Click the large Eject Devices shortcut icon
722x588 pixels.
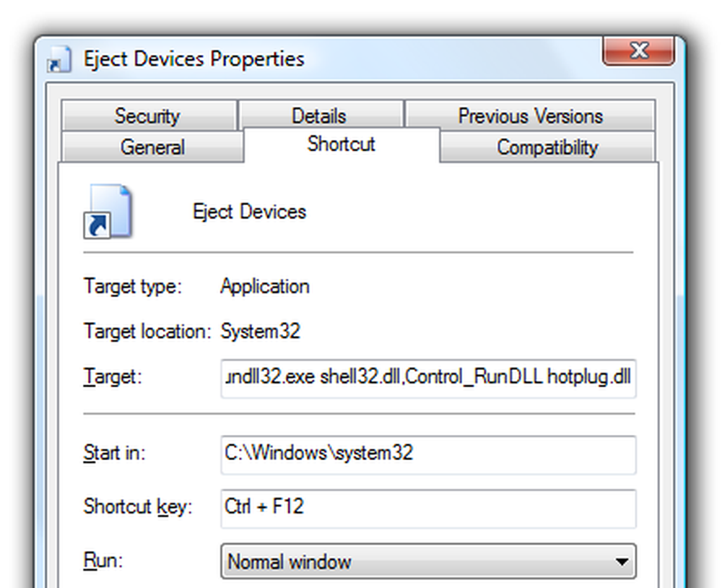[108, 212]
